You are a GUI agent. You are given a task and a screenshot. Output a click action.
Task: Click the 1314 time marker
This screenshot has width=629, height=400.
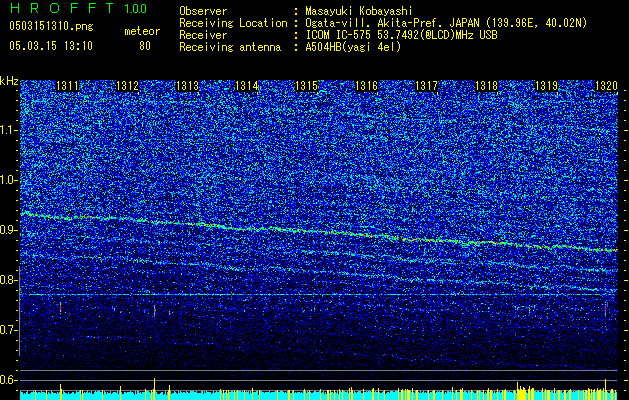[246, 86]
